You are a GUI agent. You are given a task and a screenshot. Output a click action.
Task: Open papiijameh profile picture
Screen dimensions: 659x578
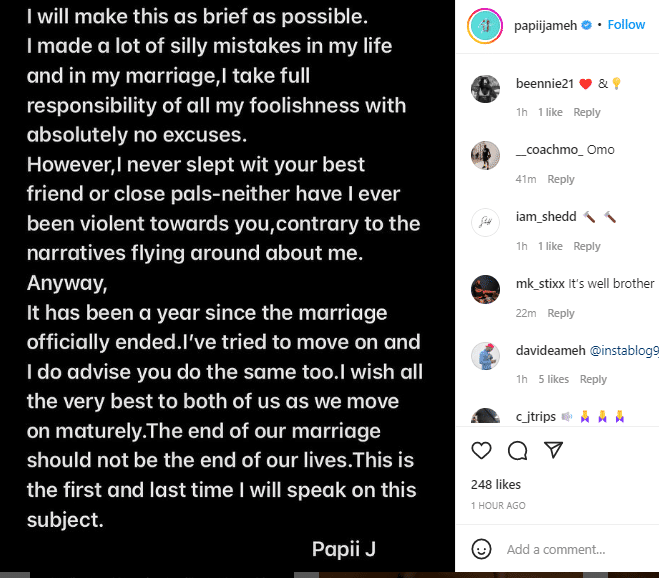point(484,25)
